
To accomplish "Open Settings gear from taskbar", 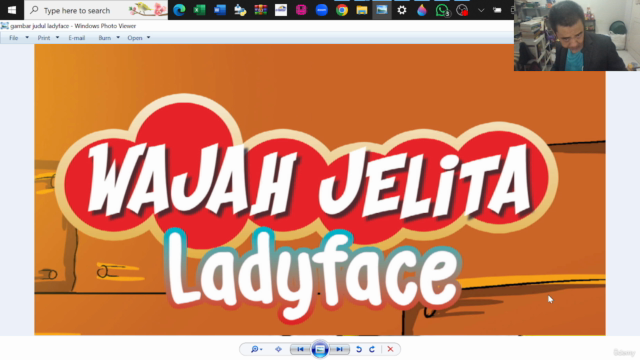I will click(402, 10).
